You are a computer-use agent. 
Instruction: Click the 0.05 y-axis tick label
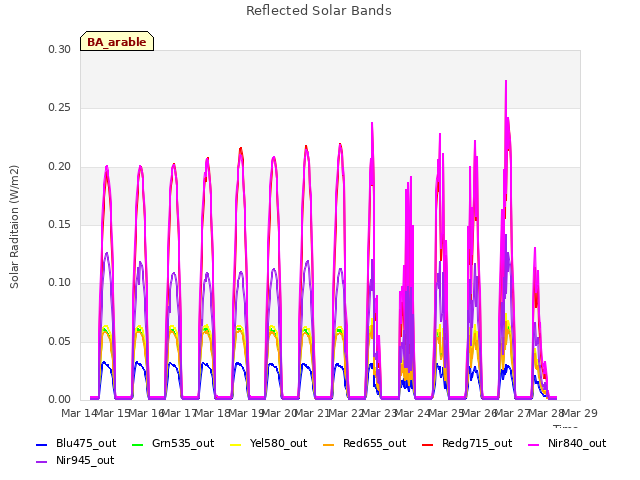60,341
